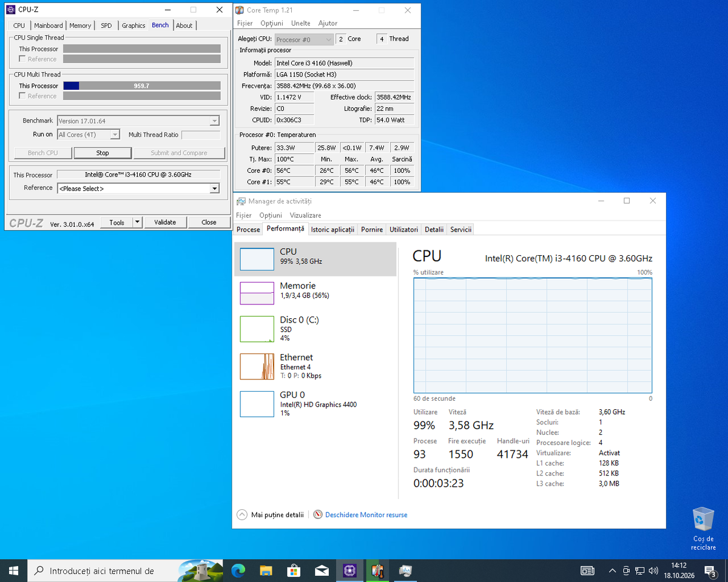Screen dimensions: 728x582
Task: Select Disc 0 (C:) performance item
Action: pyautogui.click(x=315, y=329)
